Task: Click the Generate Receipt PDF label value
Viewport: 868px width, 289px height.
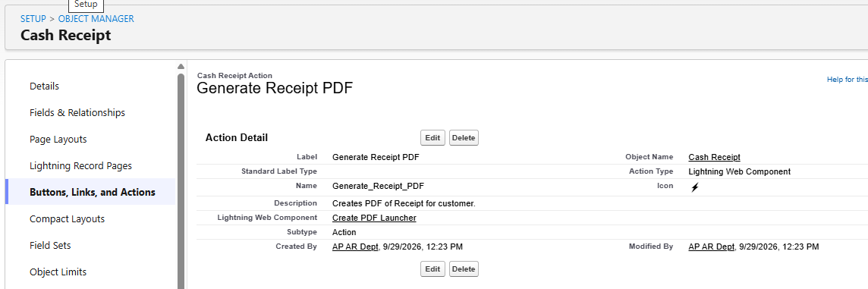Action: click(376, 157)
